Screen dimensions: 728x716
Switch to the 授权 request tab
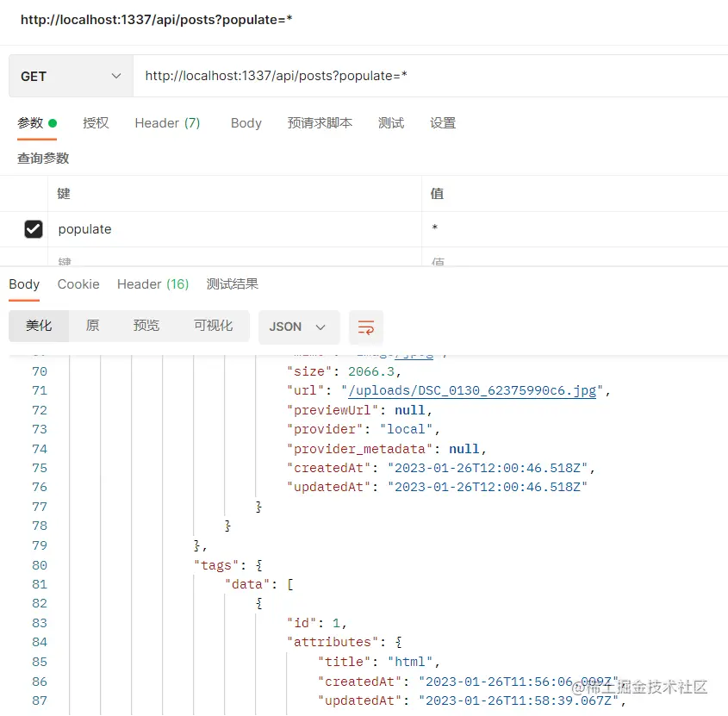click(96, 123)
